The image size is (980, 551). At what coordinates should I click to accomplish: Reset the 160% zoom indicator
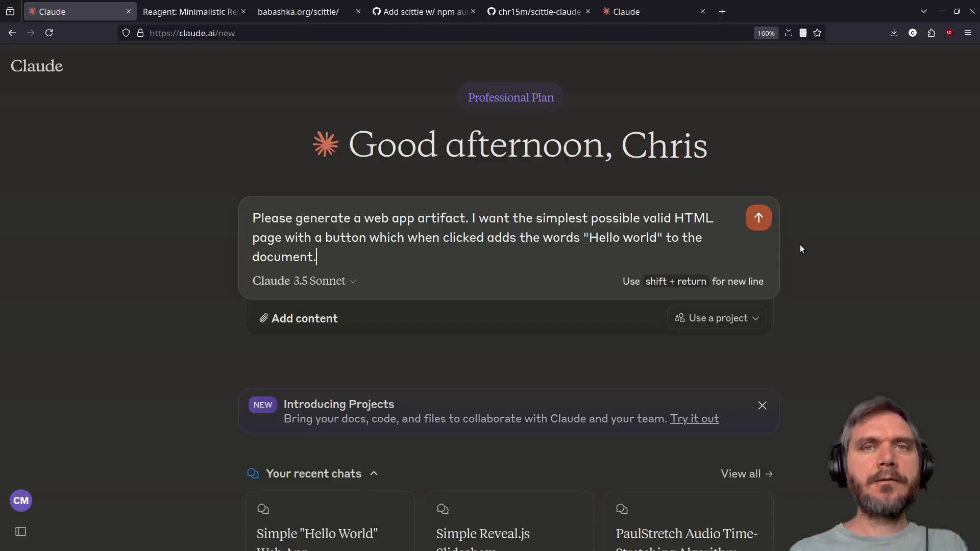point(766,33)
